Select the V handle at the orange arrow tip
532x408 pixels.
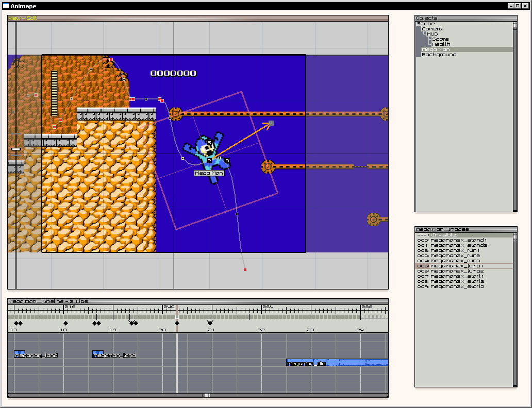pyautogui.click(x=271, y=123)
